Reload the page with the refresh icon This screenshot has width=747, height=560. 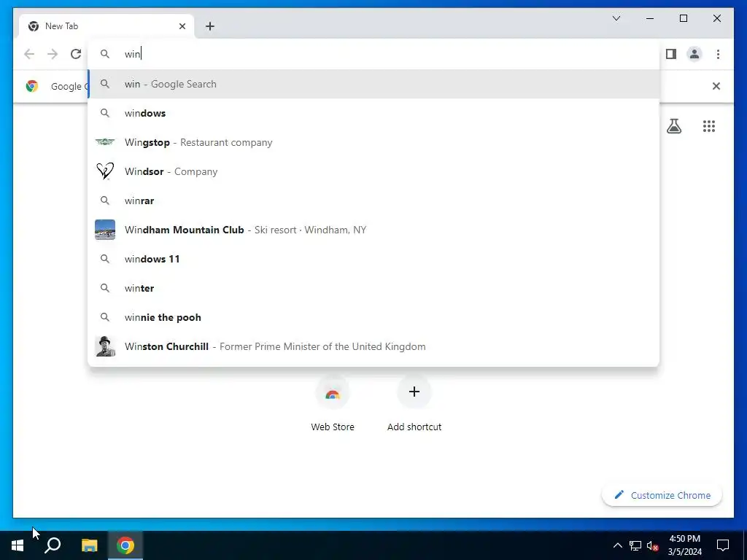click(x=76, y=54)
